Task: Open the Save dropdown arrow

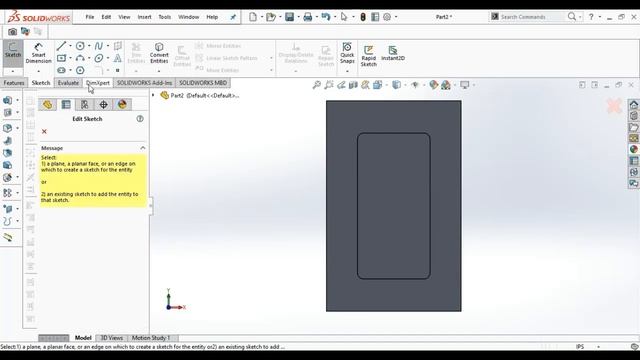Action: (x=298, y=17)
